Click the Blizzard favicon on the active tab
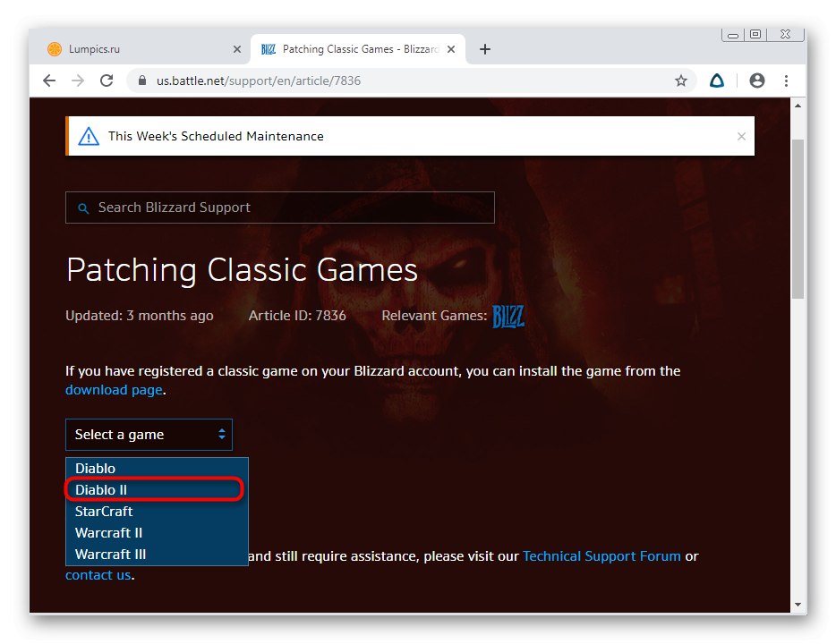Viewport: 836px width, 644px height. [x=269, y=49]
